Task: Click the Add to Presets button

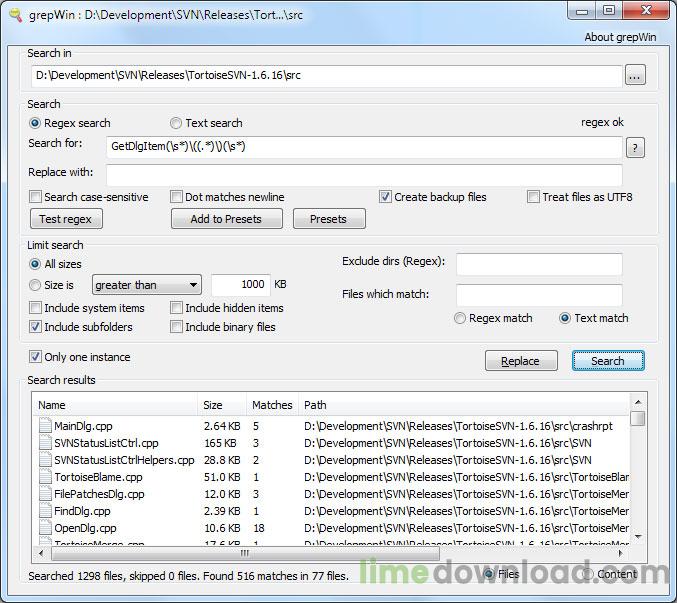Action: point(227,219)
